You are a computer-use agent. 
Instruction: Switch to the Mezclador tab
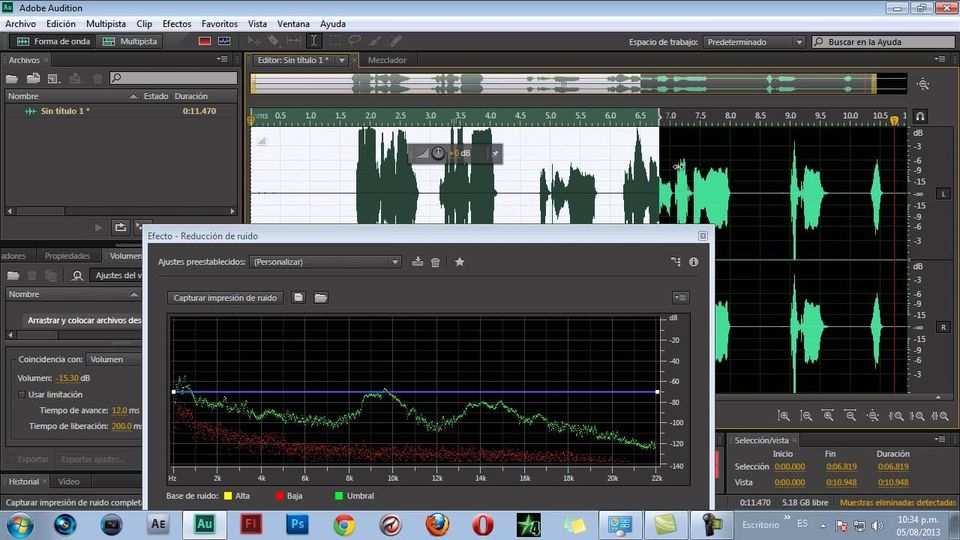387,60
